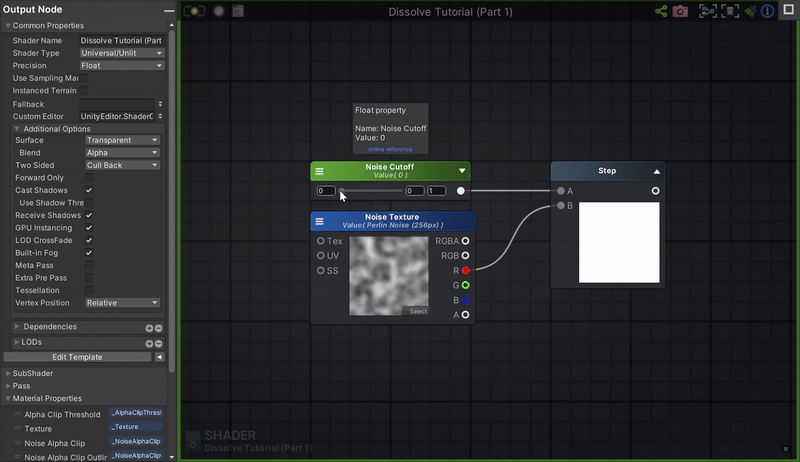Viewport: 800px width, 462px height.
Task: Click the open source code icon in toolbar
Action: click(238, 11)
